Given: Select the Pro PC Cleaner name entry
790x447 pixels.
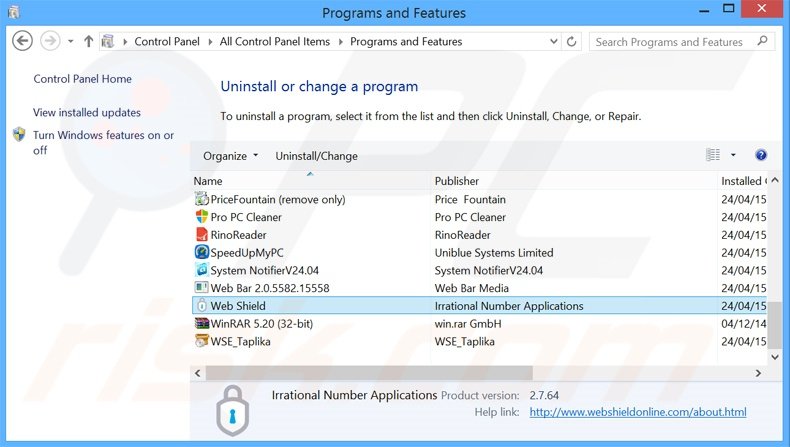Looking at the screenshot, I should (246, 217).
